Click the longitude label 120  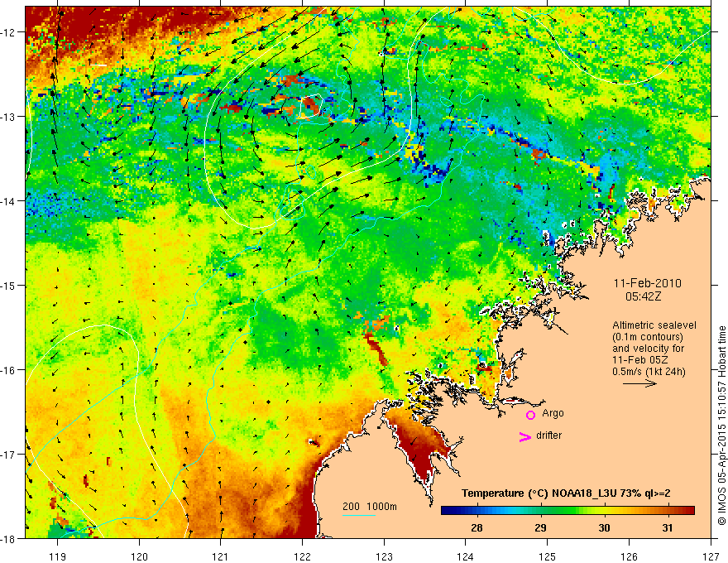pyautogui.click(x=139, y=556)
